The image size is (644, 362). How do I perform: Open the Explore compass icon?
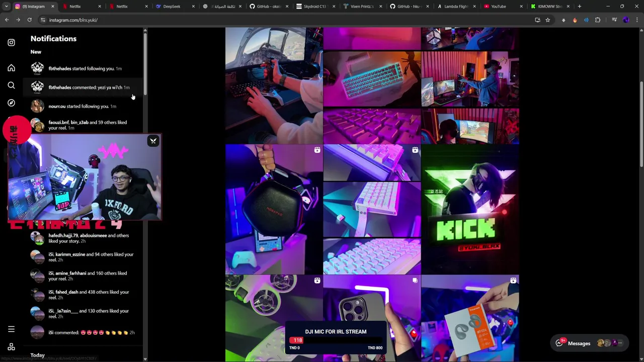click(x=11, y=103)
